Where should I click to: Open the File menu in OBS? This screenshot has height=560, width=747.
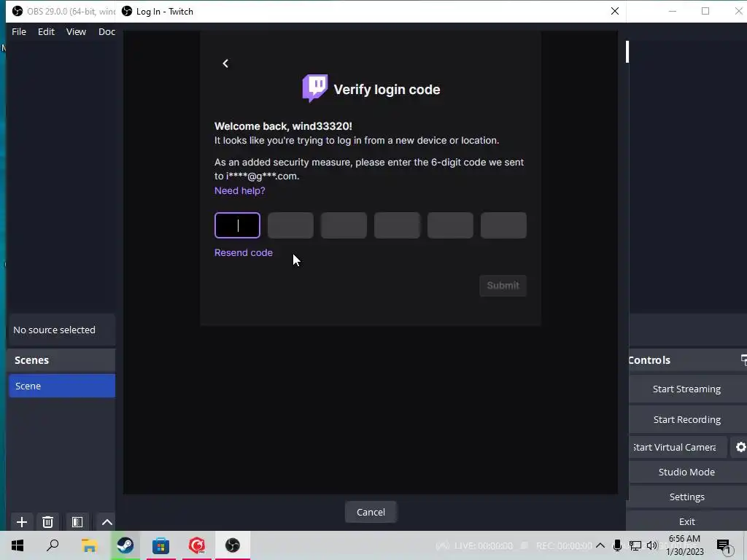[x=19, y=31]
